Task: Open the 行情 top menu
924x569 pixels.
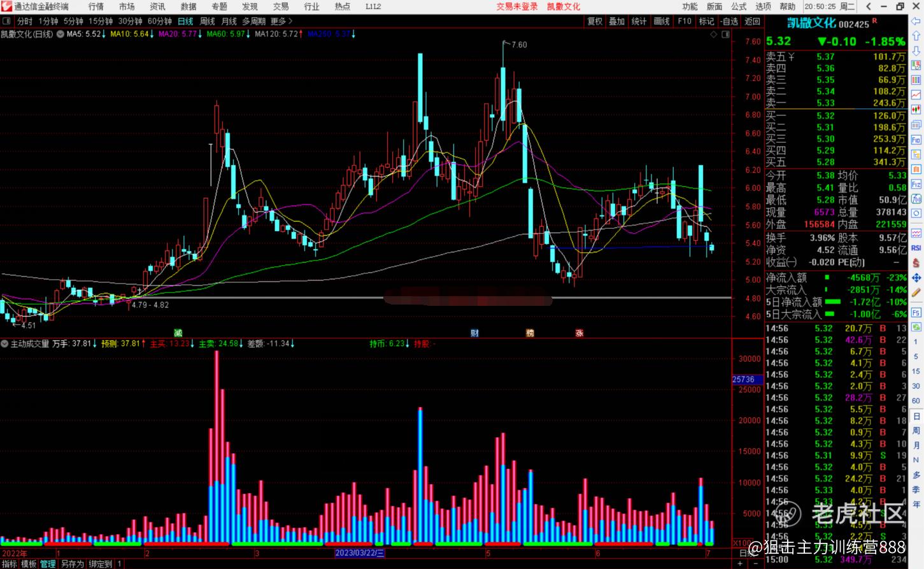Action: [x=96, y=6]
